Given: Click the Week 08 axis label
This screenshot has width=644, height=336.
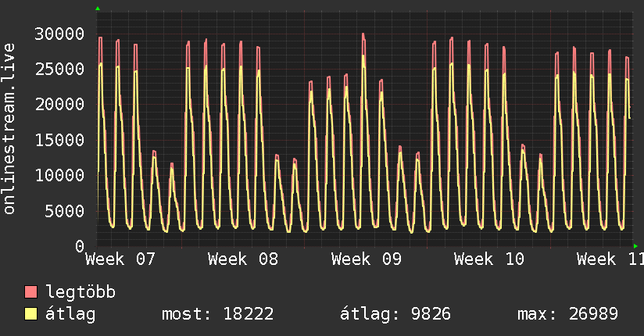Looking at the screenshot, I should 243,259.
